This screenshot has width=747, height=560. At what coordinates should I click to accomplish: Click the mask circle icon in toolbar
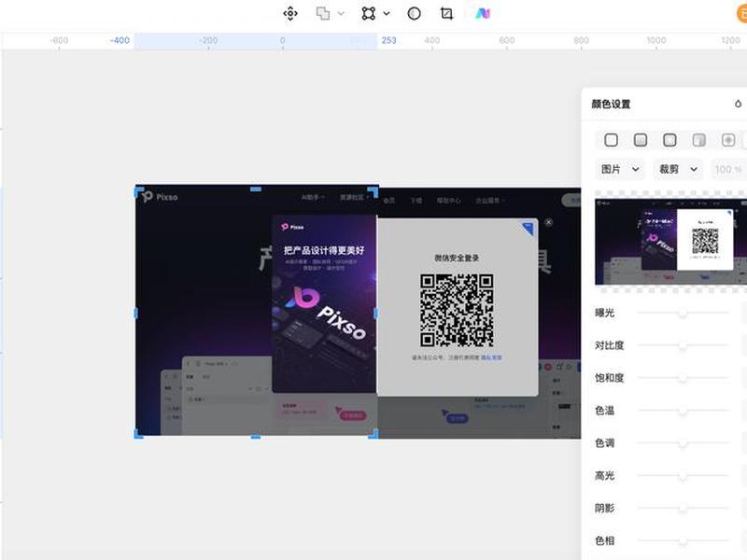point(414,13)
